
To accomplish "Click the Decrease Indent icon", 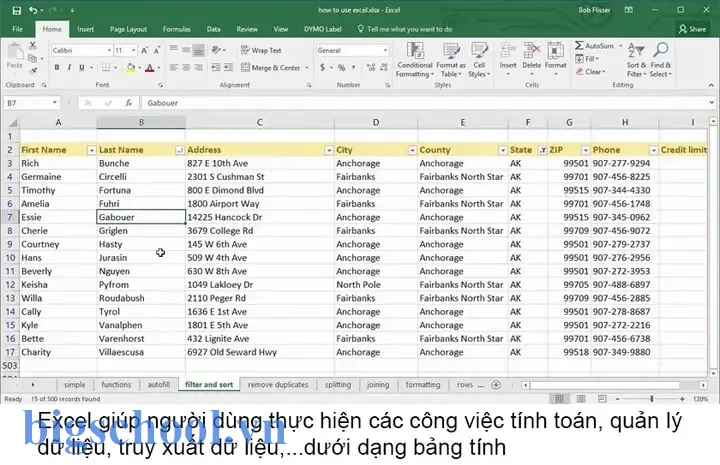I will tap(216, 67).
